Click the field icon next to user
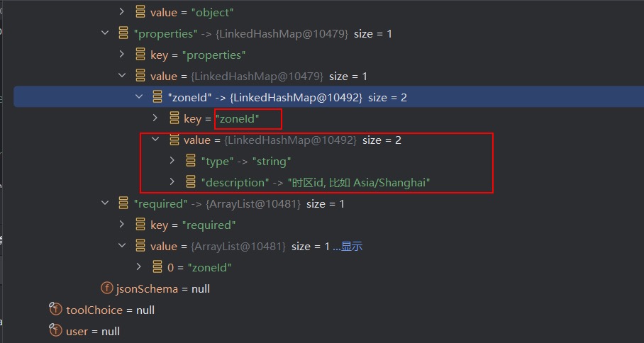644x343 pixels. (55, 331)
